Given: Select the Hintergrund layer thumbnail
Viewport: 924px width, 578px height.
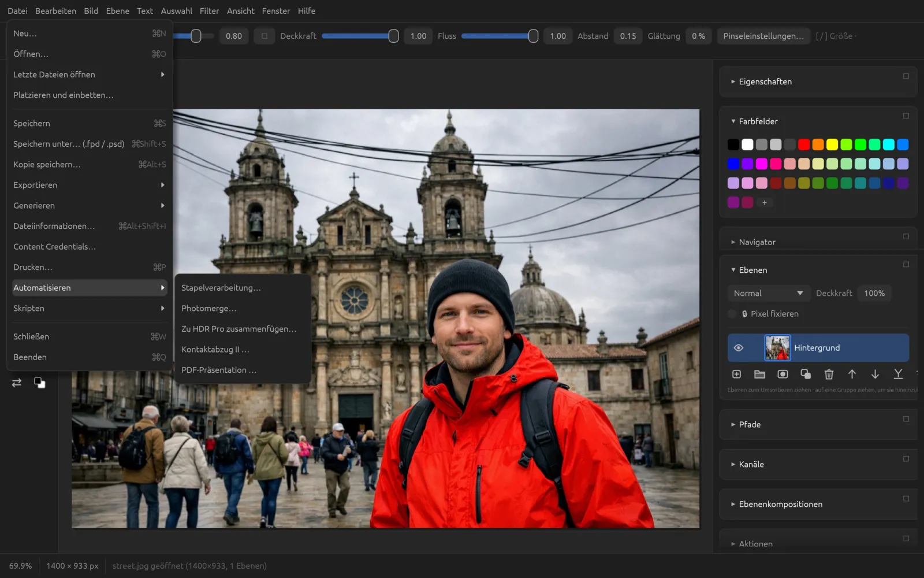Looking at the screenshot, I should [x=777, y=348].
